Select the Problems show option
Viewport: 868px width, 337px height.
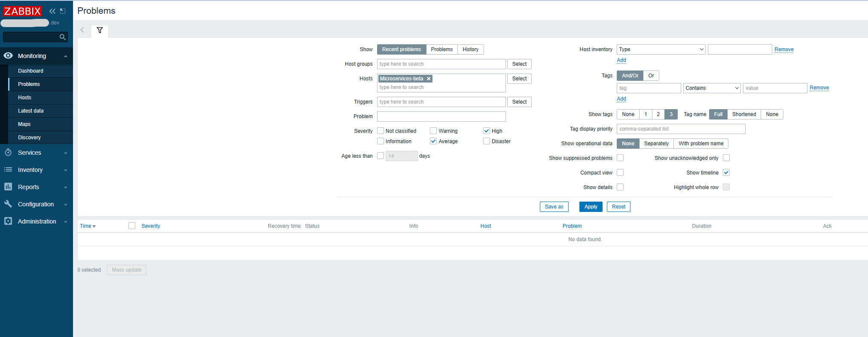coord(442,49)
